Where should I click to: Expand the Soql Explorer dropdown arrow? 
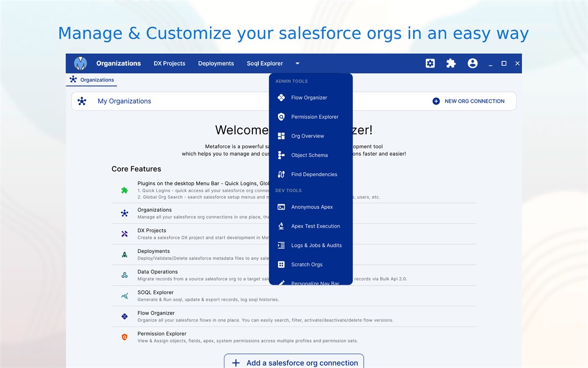(297, 63)
